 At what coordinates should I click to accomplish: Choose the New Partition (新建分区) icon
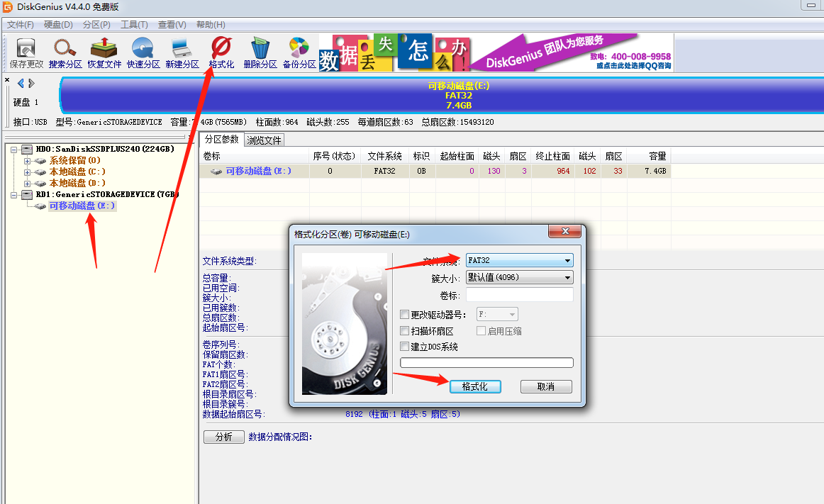(x=182, y=53)
